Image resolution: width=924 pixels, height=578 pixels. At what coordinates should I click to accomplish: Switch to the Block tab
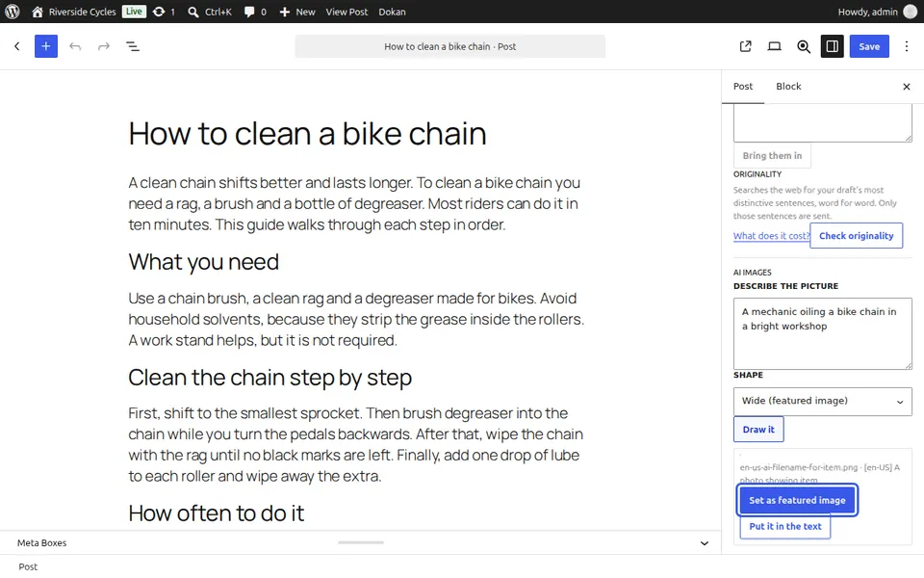tap(788, 87)
